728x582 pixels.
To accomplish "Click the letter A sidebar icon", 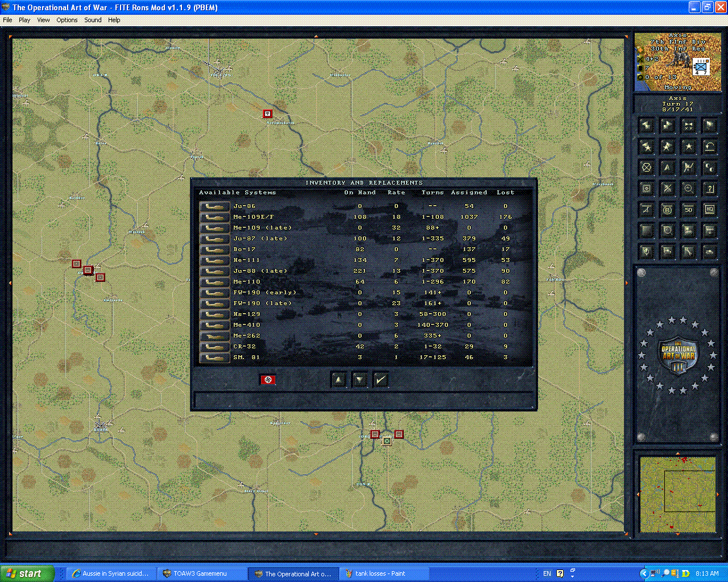I will pyautogui.click(x=667, y=167).
